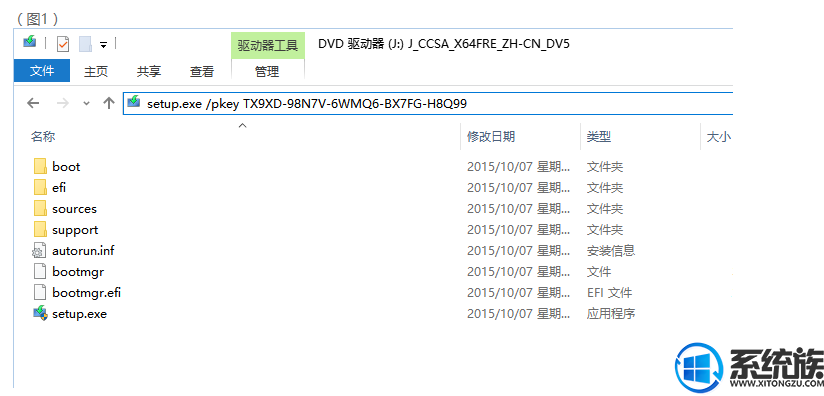Screen dimensions: 824x396
Task: Click the modified date of setup.exe
Action: (519, 314)
